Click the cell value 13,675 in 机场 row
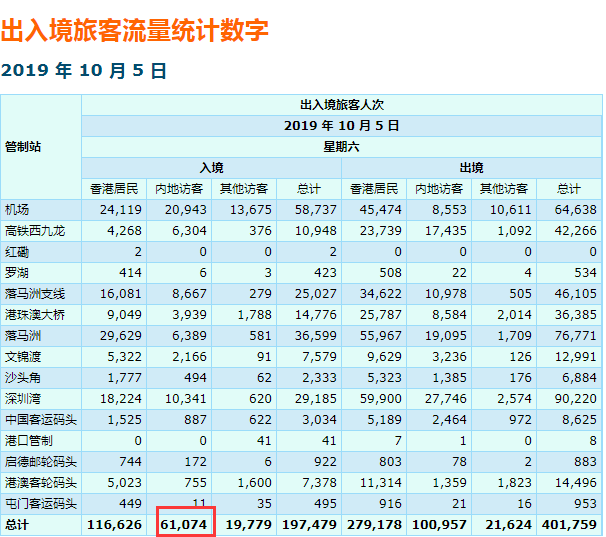Image resolution: width=606 pixels, height=537 pixels. (250, 210)
